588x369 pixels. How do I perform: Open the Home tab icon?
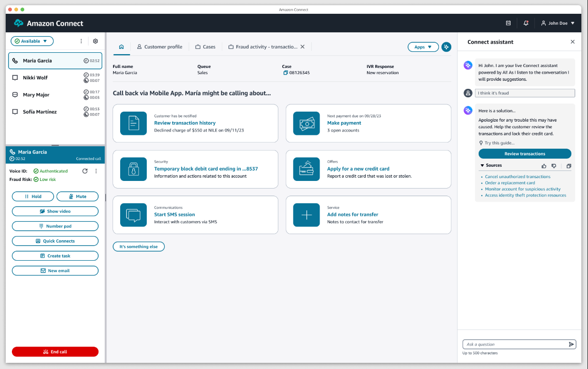122,47
